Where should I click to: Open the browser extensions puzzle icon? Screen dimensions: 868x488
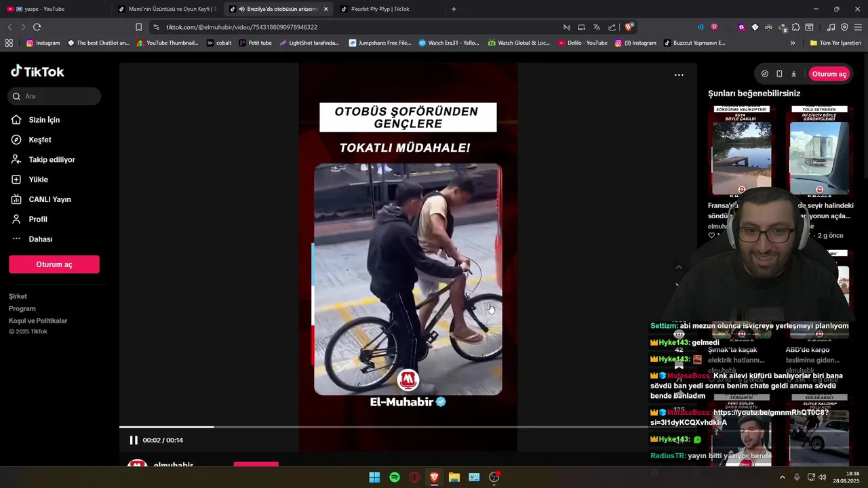[795, 27]
